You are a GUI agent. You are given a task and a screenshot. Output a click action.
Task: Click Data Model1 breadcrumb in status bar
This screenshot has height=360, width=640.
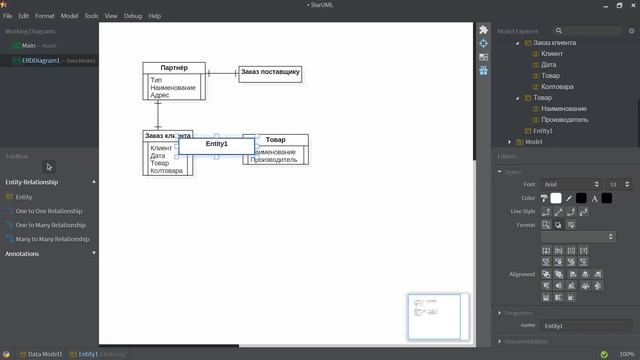tap(41, 354)
